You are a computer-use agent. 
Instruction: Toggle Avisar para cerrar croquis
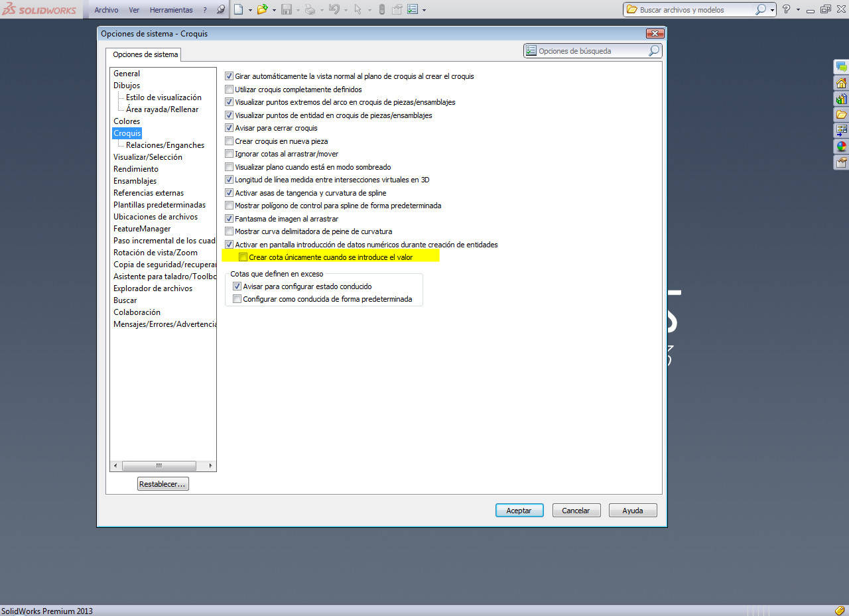tap(229, 128)
